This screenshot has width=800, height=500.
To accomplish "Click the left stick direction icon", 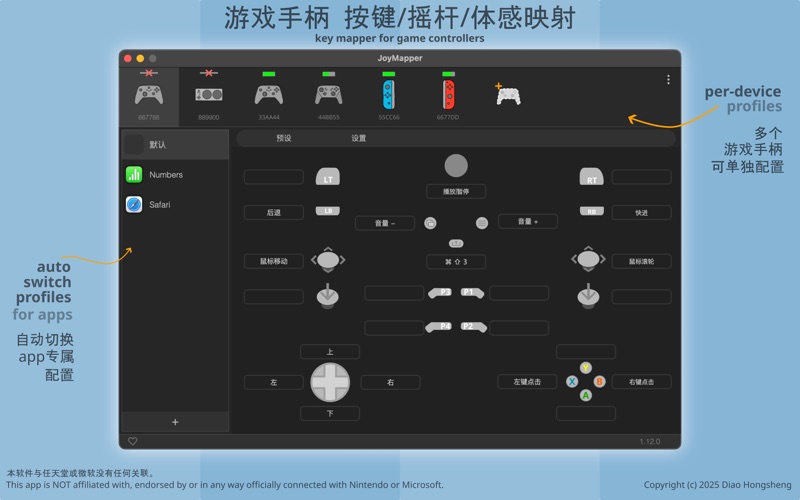I will [328, 260].
